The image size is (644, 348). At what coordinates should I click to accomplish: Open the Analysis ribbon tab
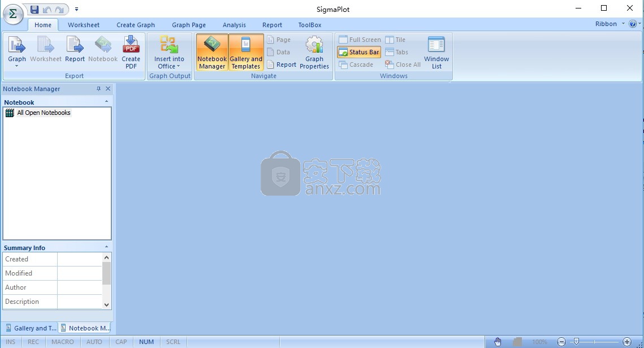click(x=234, y=25)
